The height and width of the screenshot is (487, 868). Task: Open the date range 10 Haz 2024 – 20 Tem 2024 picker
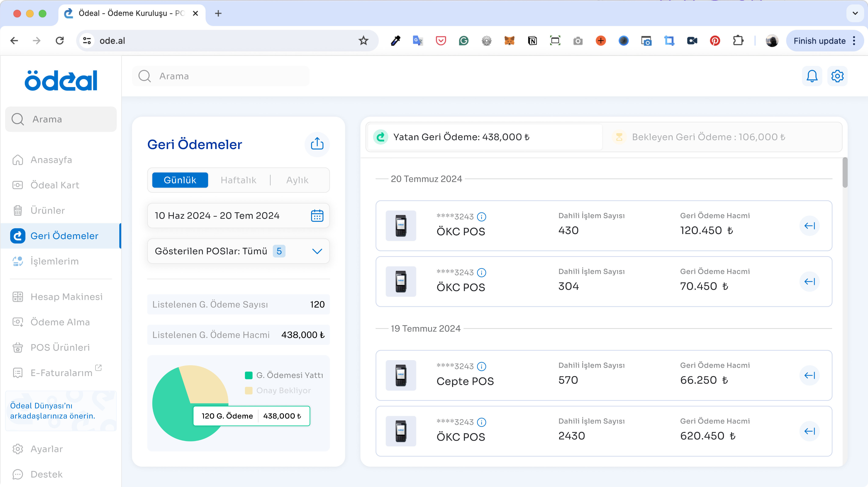coord(238,216)
